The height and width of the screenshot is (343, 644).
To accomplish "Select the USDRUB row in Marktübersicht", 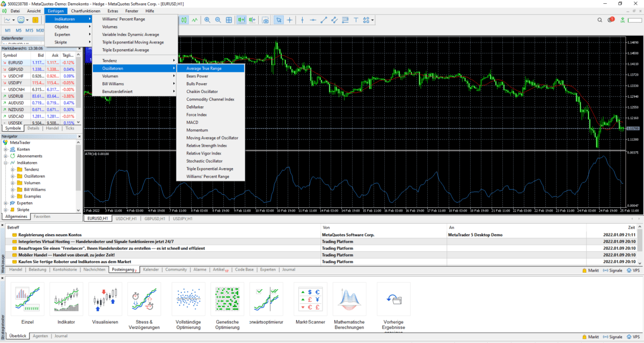I will tap(16, 96).
